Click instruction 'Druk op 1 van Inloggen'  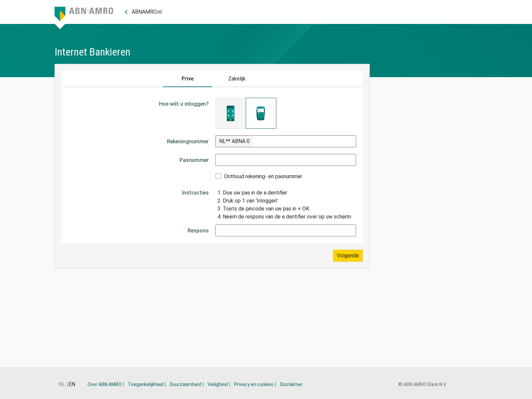click(250, 201)
